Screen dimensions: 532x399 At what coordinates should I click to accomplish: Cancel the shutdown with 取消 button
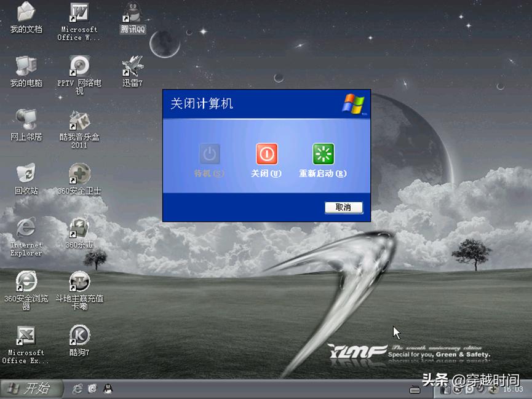click(343, 207)
